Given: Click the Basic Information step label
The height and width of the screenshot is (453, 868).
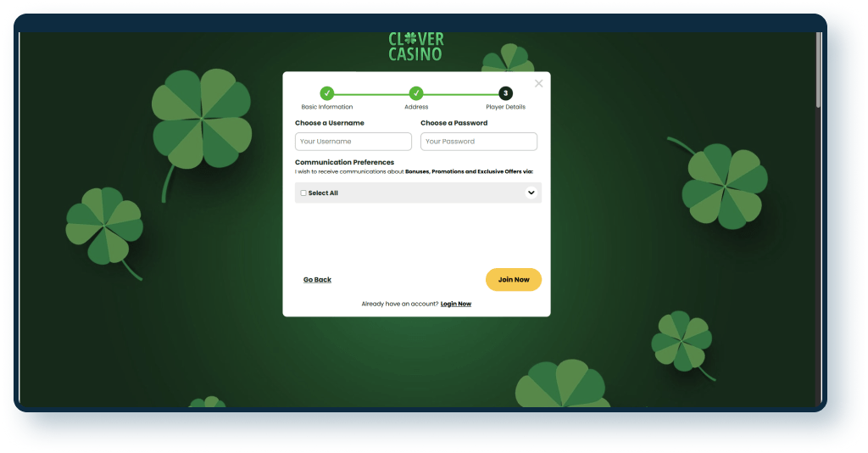Looking at the screenshot, I should (327, 107).
